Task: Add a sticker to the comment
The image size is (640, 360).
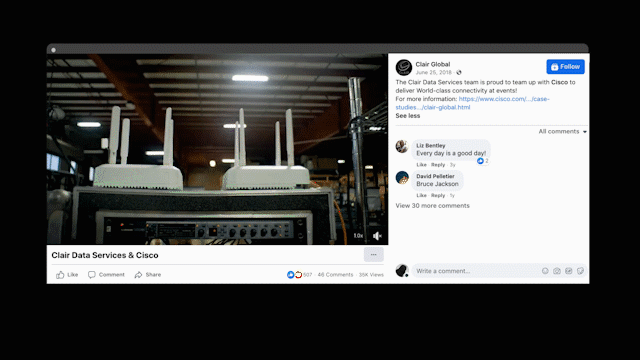Action: tap(580, 271)
